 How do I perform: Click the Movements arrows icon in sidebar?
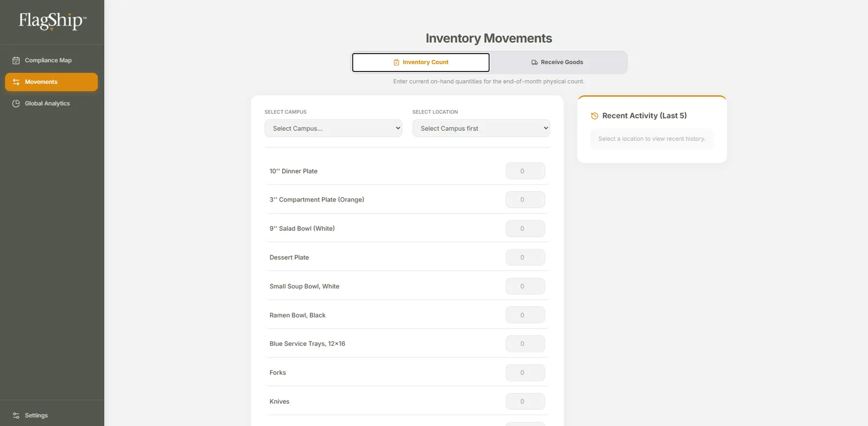[x=16, y=82]
